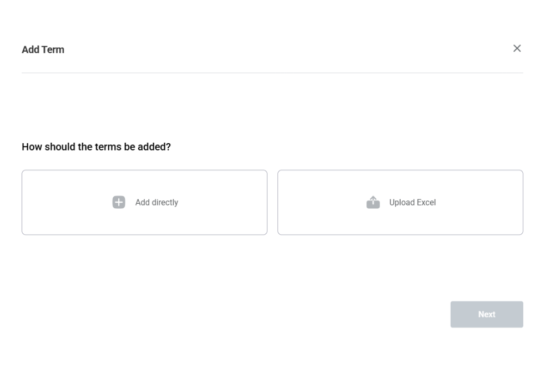Tap the grey upload-to-tray symbol
The height and width of the screenshot is (392, 540).
373,203
